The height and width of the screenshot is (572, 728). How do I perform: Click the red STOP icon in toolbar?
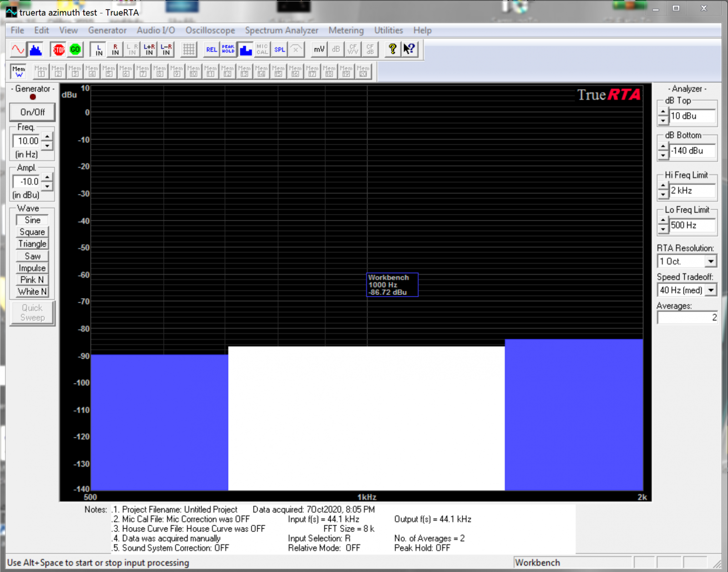tap(59, 50)
